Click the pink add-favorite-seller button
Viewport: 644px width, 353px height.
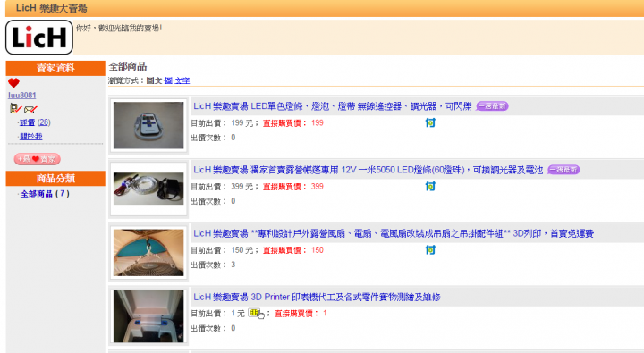37,159
